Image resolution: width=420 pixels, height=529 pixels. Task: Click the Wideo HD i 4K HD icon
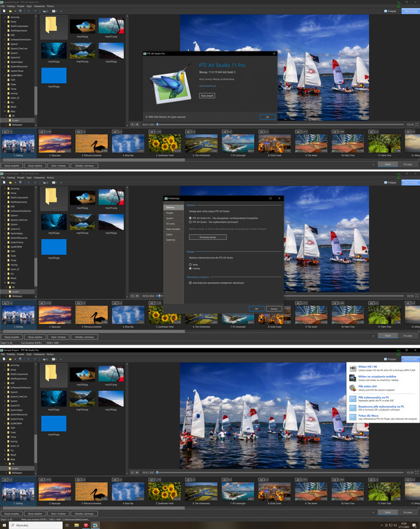tap(353, 368)
